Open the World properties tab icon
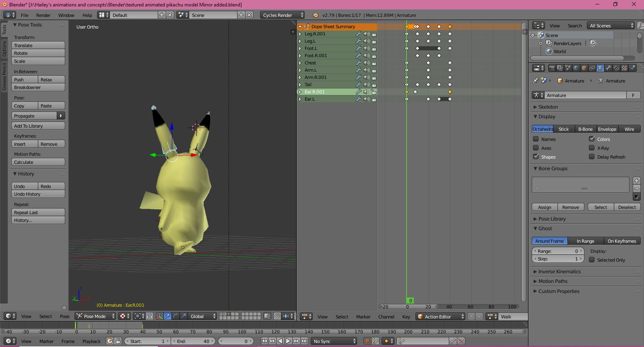The width and height of the screenshot is (644, 347). point(576,68)
